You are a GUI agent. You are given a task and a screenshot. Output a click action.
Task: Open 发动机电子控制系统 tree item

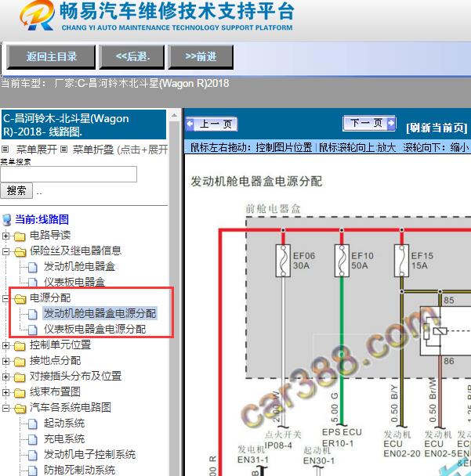89,454
